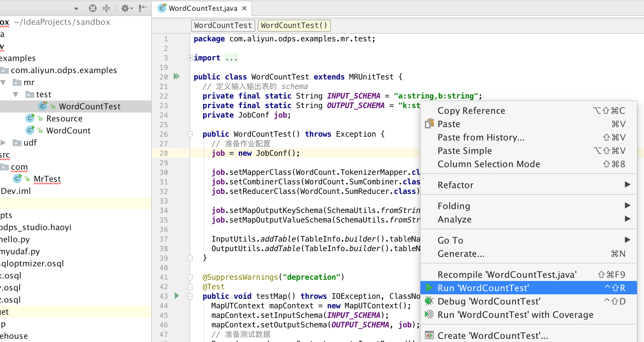The width and height of the screenshot is (644, 342).
Task: Select com.aliyun.odps.examples package
Action: pos(64,70)
